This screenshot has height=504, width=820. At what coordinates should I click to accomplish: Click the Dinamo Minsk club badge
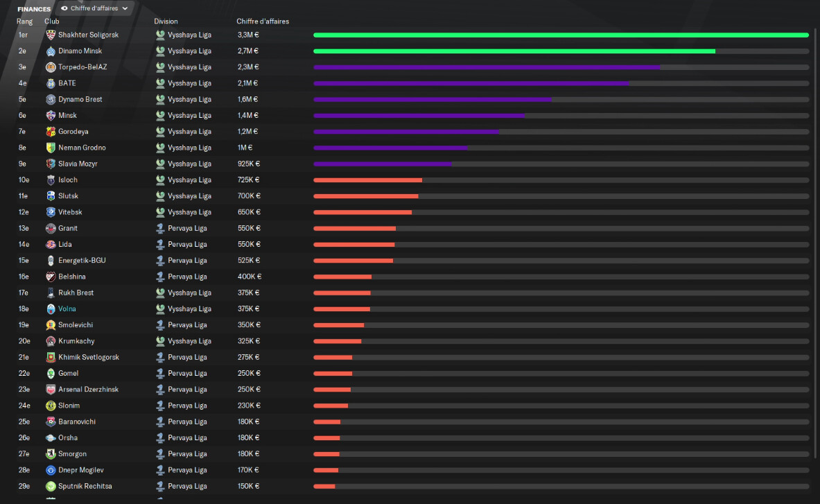pos(51,51)
